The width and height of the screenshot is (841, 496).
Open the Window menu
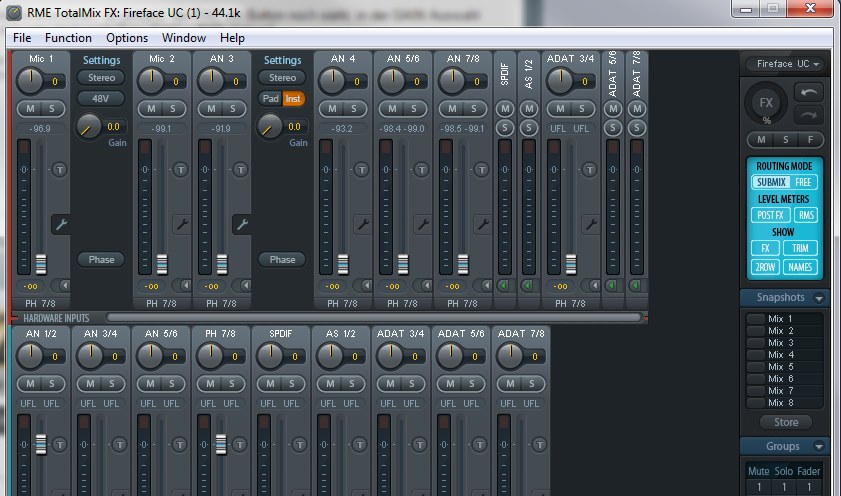pyautogui.click(x=184, y=38)
